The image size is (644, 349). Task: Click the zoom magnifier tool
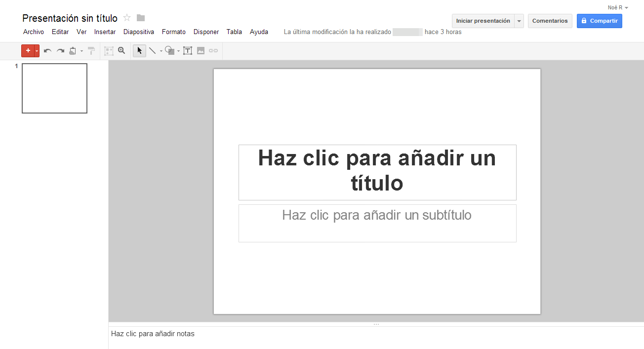pyautogui.click(x=121, y=51)
